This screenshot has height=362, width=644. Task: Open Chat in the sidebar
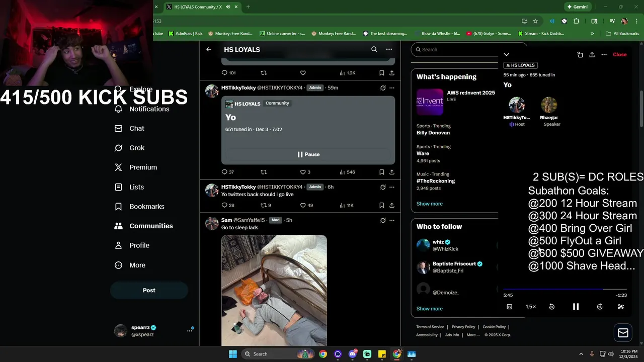[130, 128]
